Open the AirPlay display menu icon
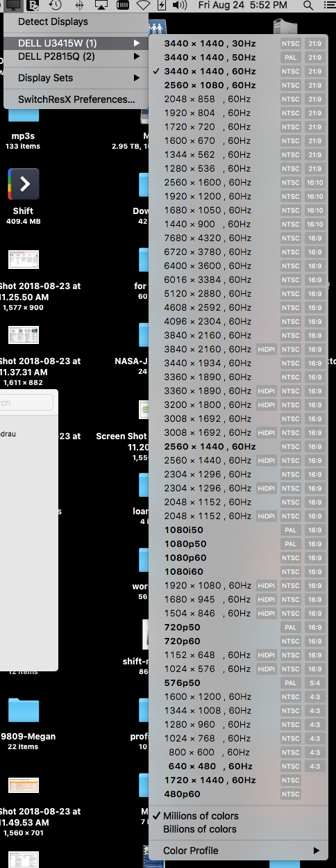This screenshot has height=868, width=336. (x=101, y=6)
